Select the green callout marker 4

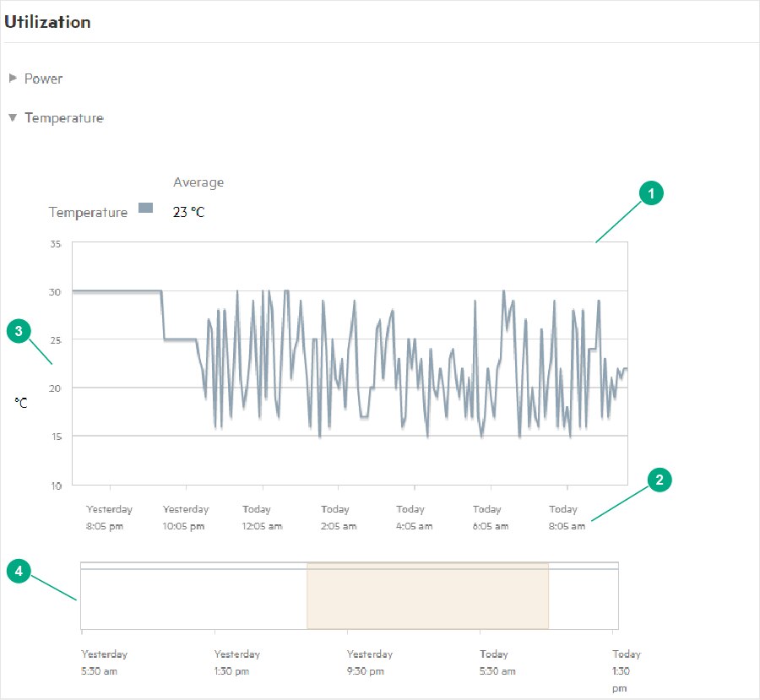[19, 572]
